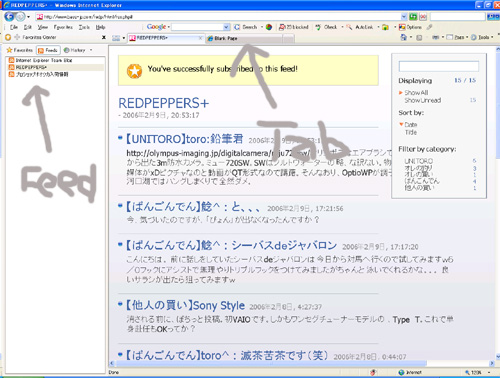500x378 pixels.
Task: Open the Edit menu
Action: tap(28, 27)
